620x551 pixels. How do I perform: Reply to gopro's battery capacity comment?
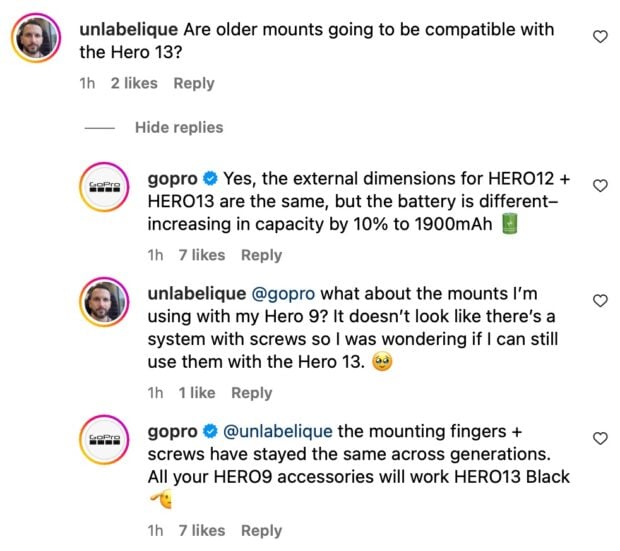[261, 255]
